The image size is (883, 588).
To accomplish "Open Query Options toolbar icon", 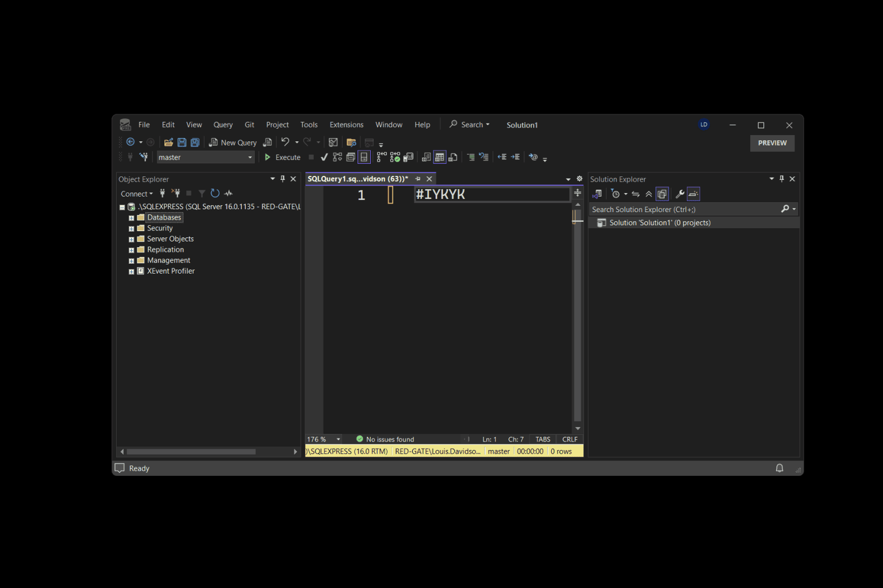I will coord(351,157).
